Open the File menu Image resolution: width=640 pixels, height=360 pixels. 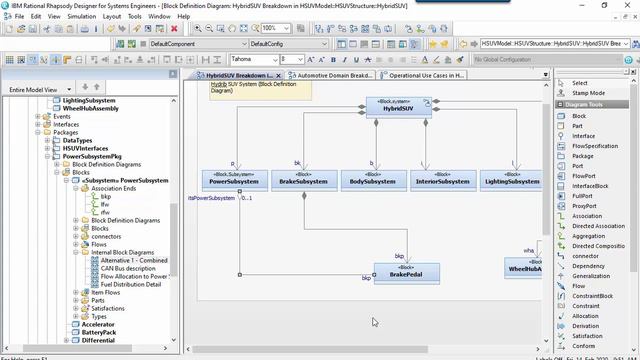(19, 16)
